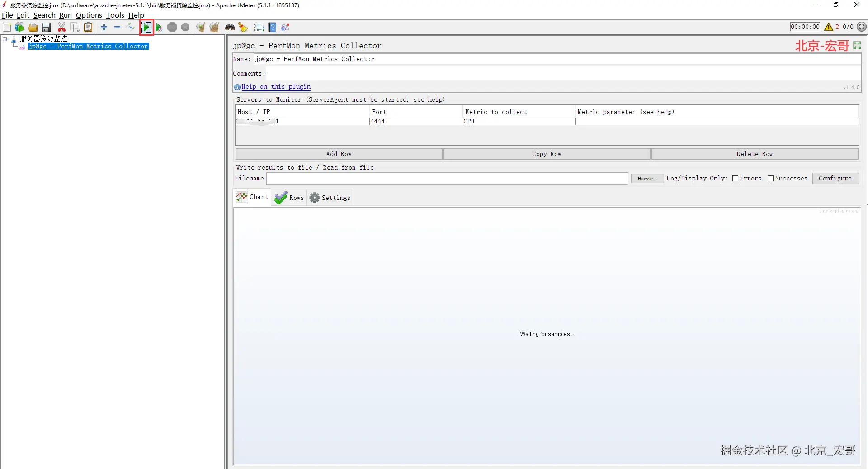The height and width of the screenshot is (469, 868).
Task: Click the Metric to collect cell CPU
Action: pyautogui.click(x=519, y=122)
